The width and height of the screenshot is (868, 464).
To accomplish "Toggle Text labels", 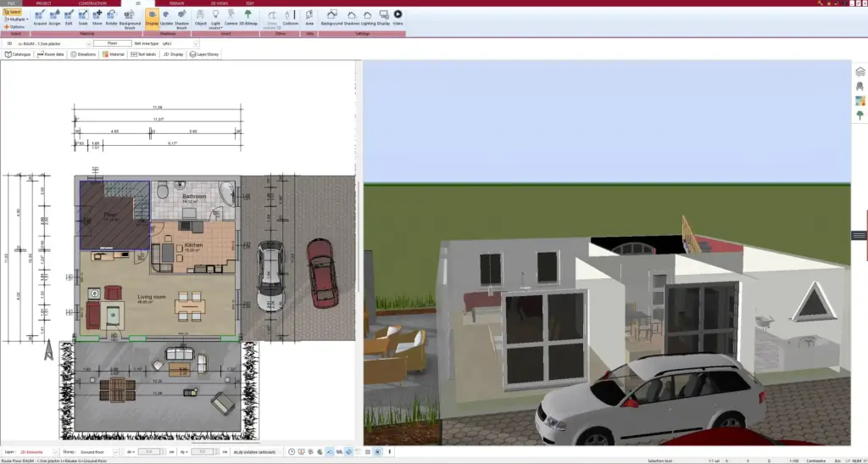I will [x=143, y=54].
